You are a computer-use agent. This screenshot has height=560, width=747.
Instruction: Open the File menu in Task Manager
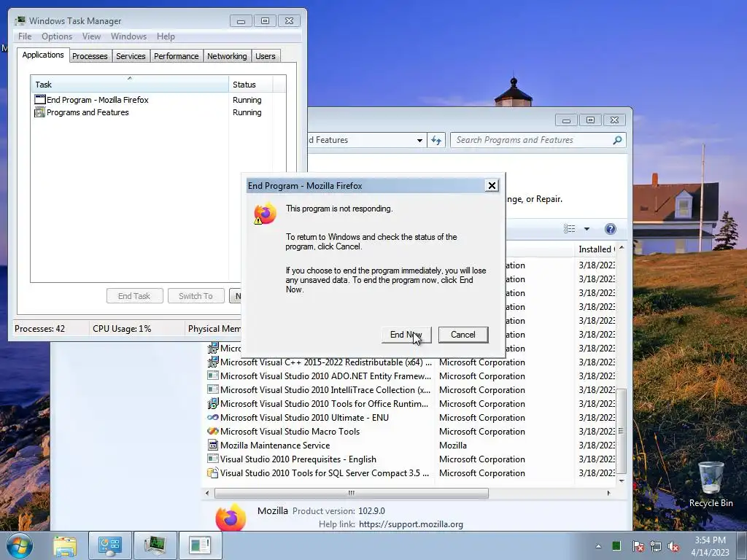[x=25, y=36]
